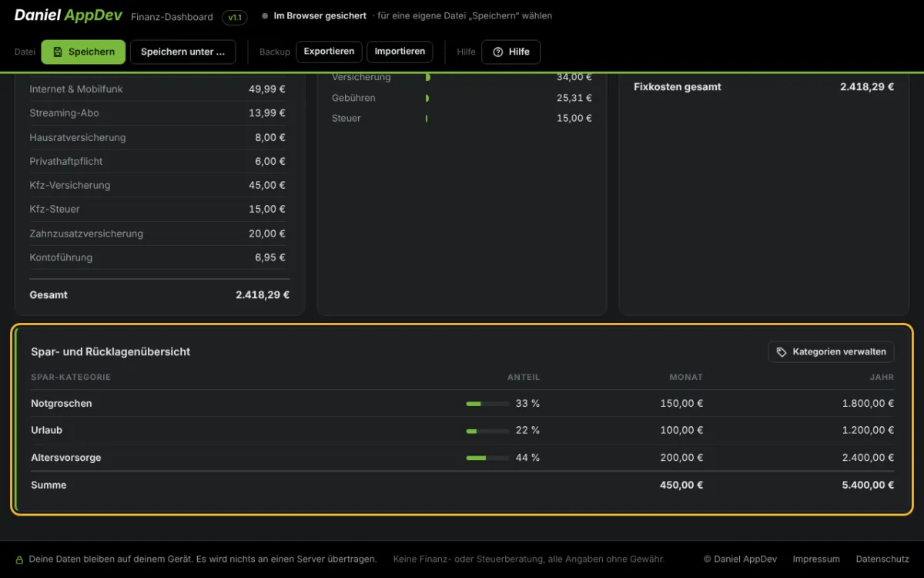
Task: Click the SPAR-KATEGORIE column header
Action: tap(71, 377)
